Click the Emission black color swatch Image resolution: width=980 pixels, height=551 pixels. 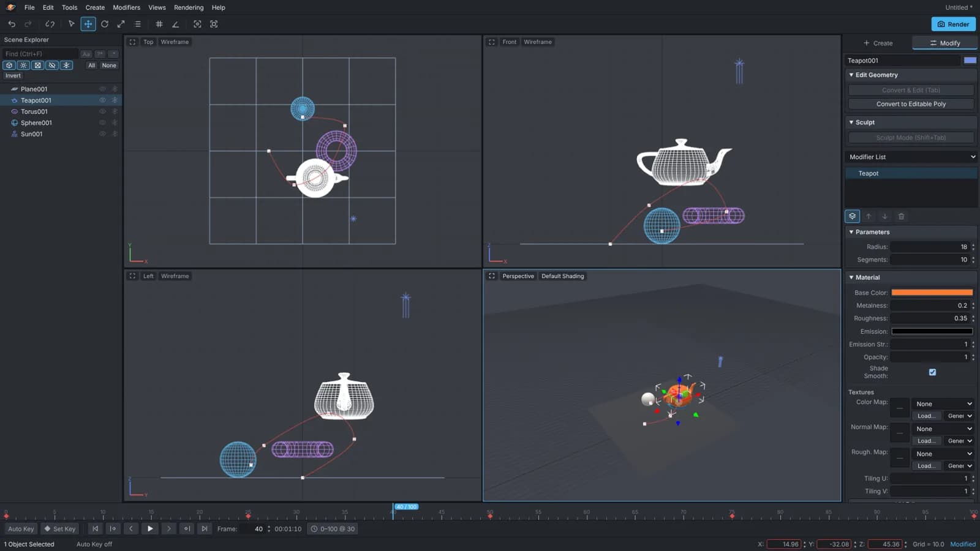coord(932,331)
